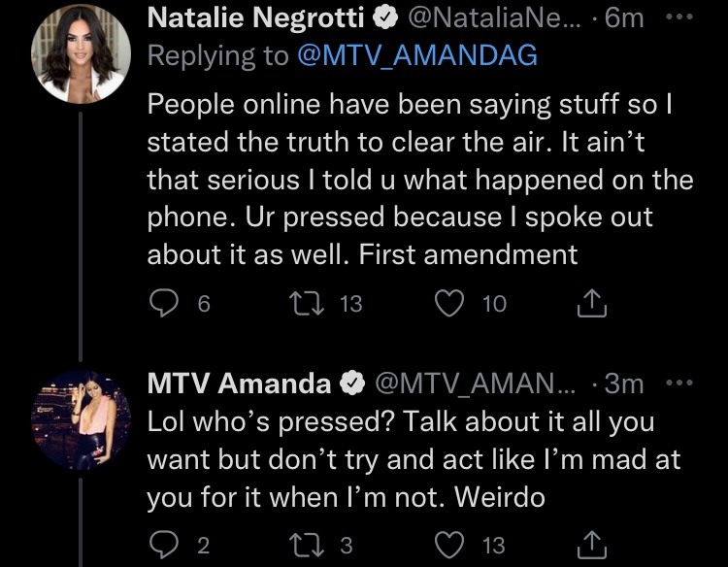The width and height of the screenshot is (728, 567).
Task: Open the MTV Amanda display name
Action: pyautogui.click(x=239, y=384)
